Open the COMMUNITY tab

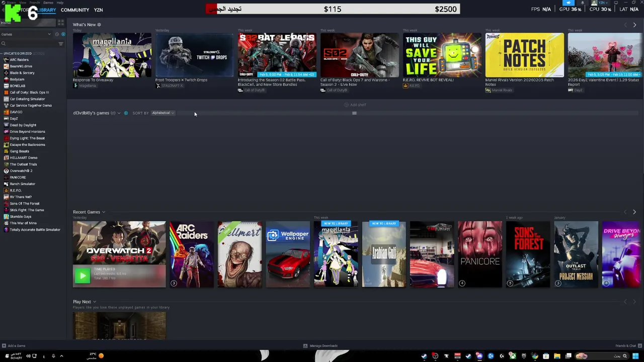[75, 10]
